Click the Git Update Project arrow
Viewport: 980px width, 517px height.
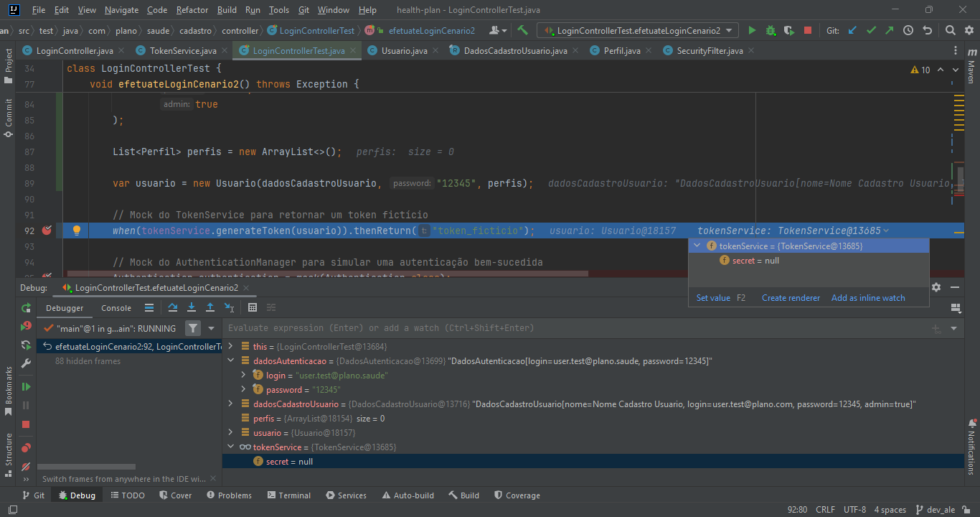(x=852, y=31)
